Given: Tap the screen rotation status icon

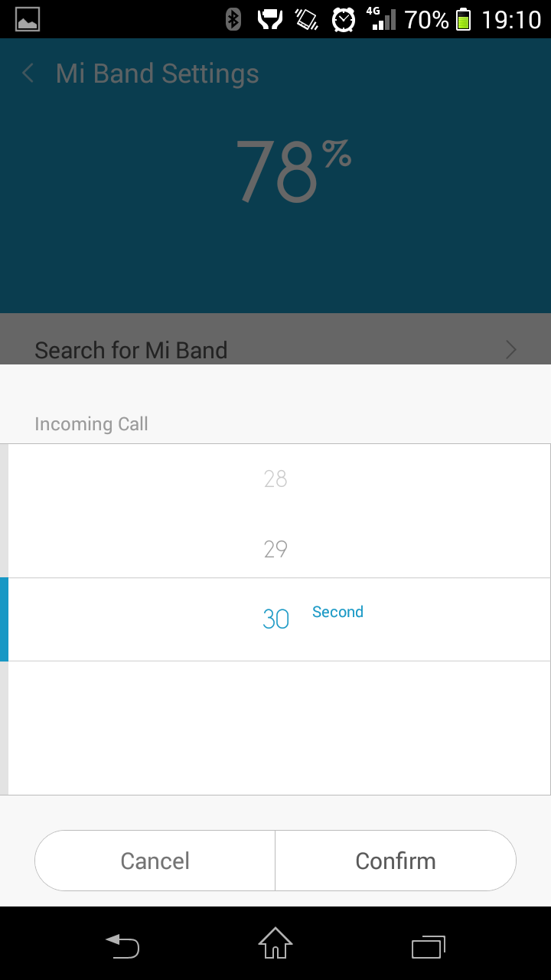Looking at the screenshot, I should click(307, 19).
